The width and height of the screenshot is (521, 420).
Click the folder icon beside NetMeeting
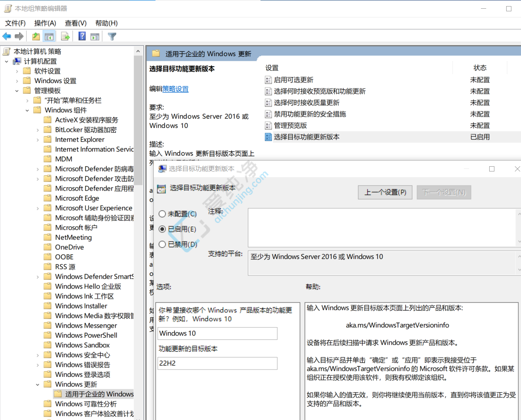48,237
